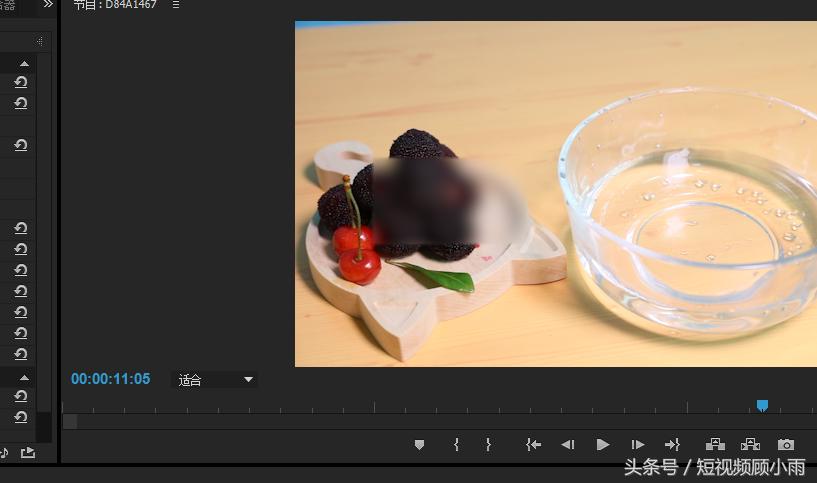Click the Mark Out brace icon
Image resolution: width=817 pixels, height=483 pixels.
pos(488,444)
